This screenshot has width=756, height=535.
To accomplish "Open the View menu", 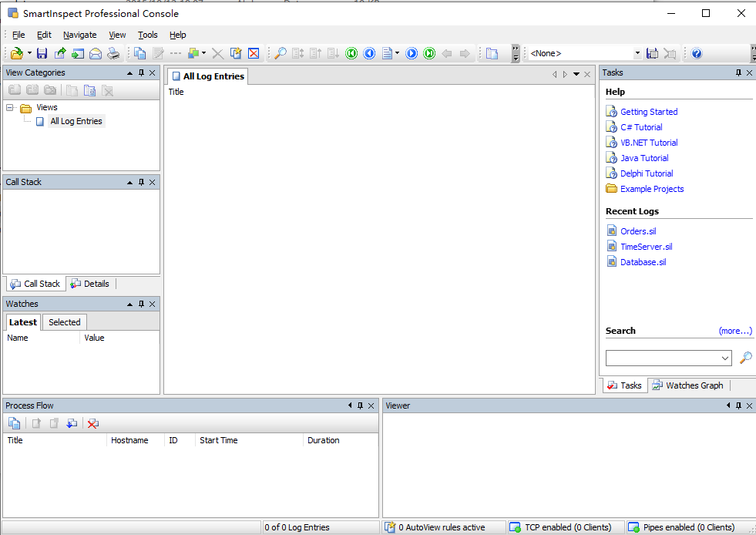I will 117,35.
